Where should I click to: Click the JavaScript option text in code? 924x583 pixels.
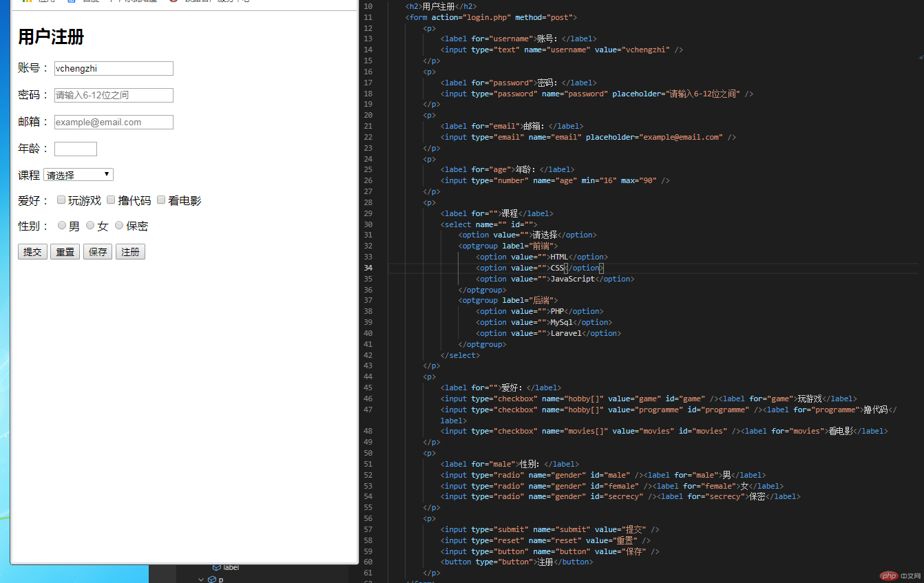572,279
